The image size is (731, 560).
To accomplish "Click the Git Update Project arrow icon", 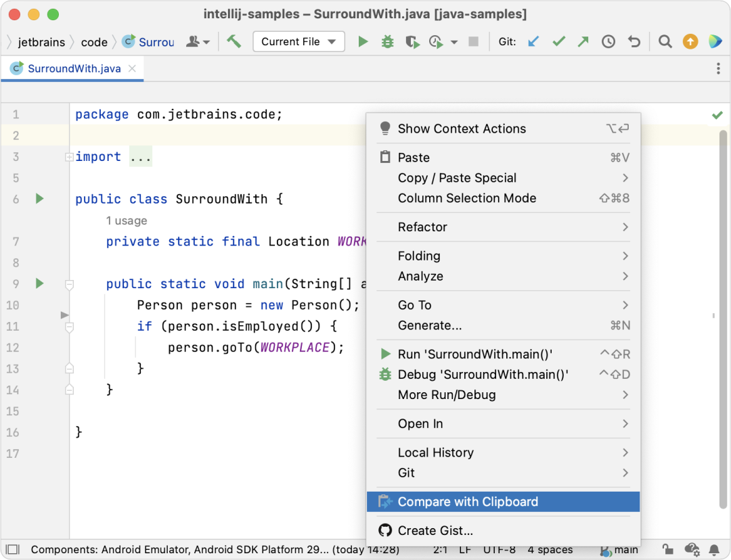I will click(x=533, y=41).
